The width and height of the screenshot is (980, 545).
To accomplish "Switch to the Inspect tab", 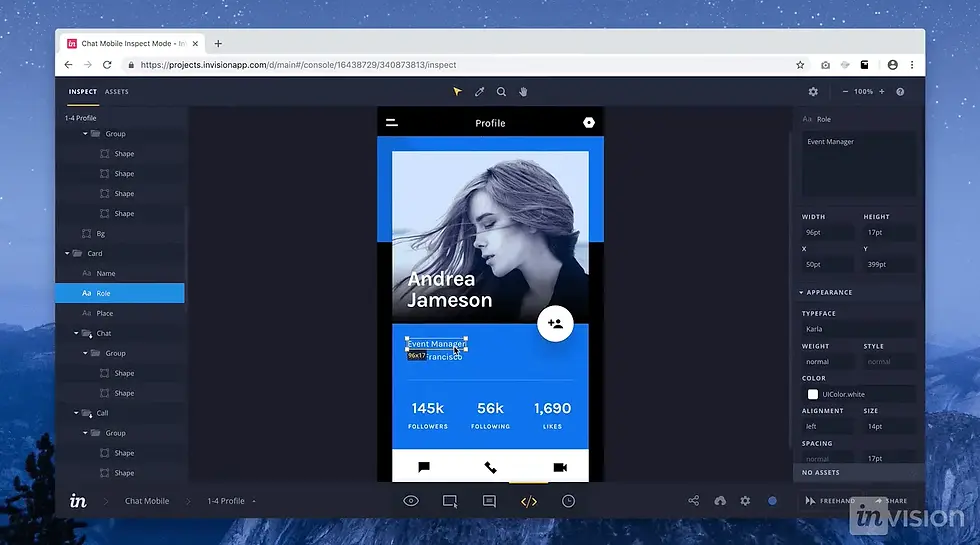I will pos(82,92).
